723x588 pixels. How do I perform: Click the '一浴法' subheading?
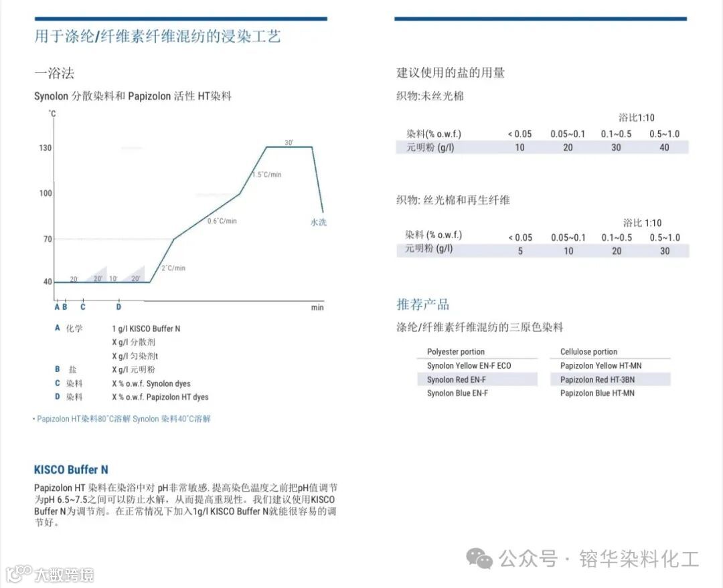click(54, 74)
